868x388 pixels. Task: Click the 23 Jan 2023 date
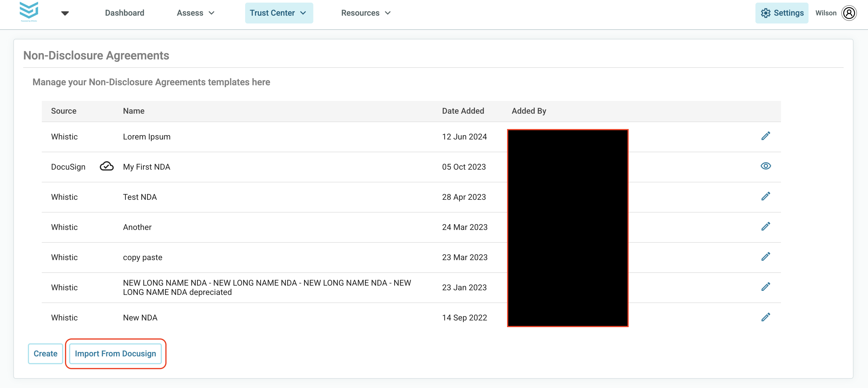pos(464,287)
